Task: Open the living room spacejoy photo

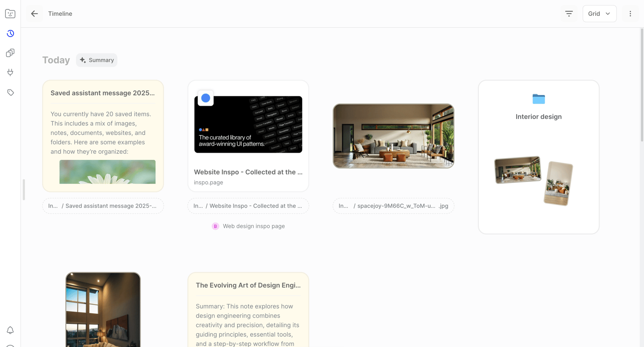Action: [x=394, y=136]
